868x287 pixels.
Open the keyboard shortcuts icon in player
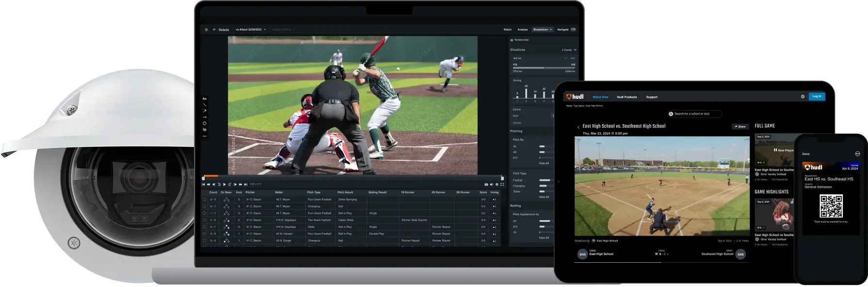point(486,184)
